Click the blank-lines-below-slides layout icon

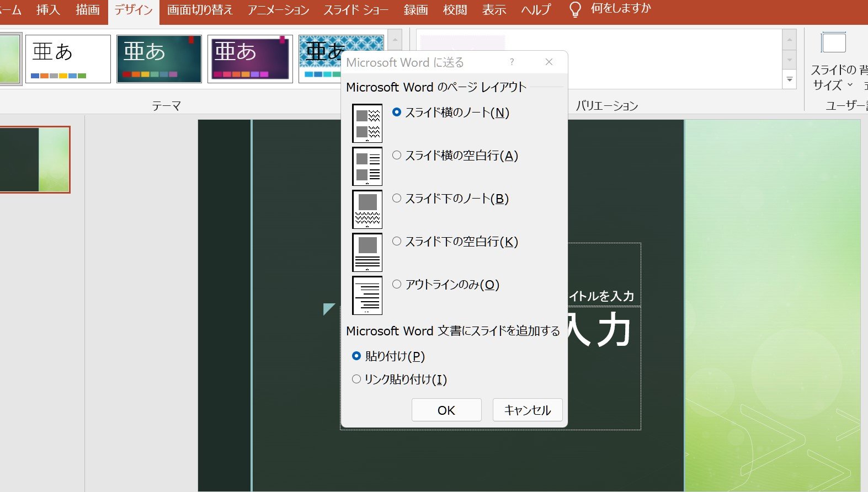367,252
